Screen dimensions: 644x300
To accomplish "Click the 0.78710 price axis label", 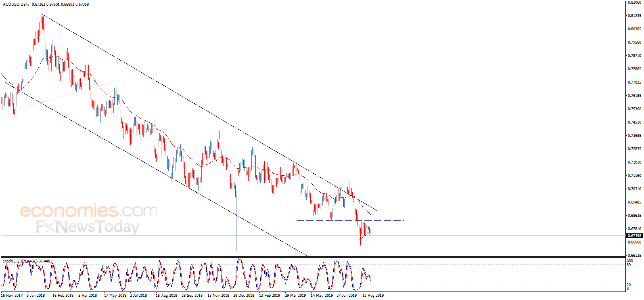I will pos(634,56).
